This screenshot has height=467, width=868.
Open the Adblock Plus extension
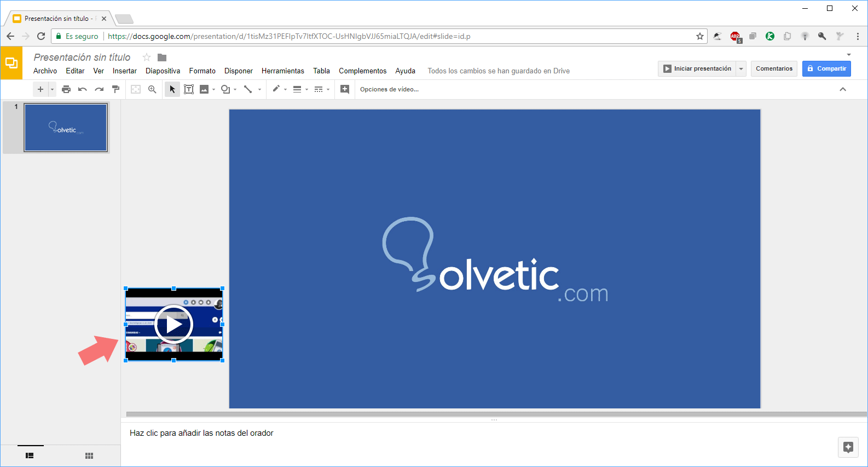coord(736,37)
